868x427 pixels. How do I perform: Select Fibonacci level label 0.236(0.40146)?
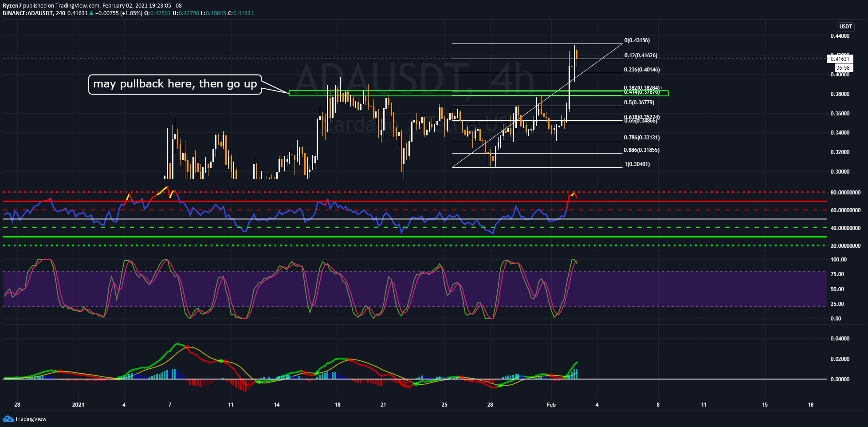point(642,70)
